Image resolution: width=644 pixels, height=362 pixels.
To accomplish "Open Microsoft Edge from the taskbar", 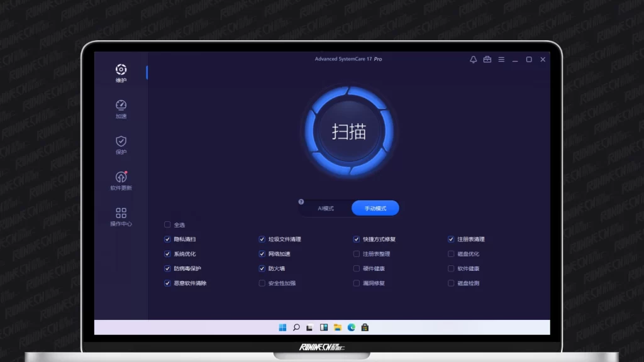I will click(352, 327).
